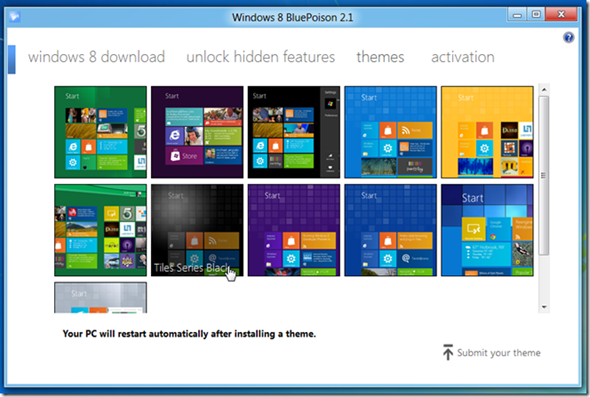Click the vertical scrollbar thumb in theme gallery
The height and width of the screenshot is (397, 590).
tap(544, 176)
